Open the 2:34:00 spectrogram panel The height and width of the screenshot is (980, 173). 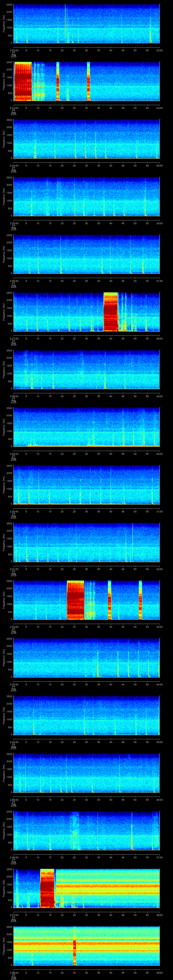tap(86, 715)
